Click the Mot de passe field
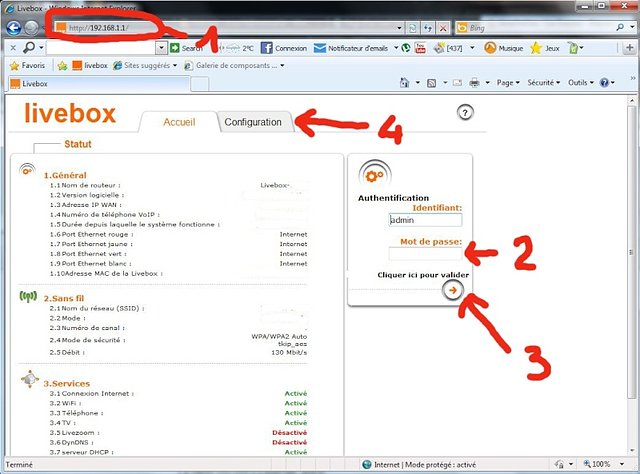Screen dimensions: 640x474 click(x=425, y=254)
